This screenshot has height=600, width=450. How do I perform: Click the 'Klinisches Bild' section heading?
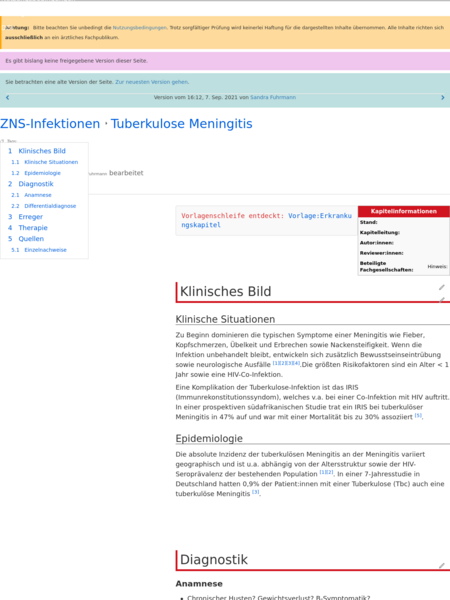tap(225, 292)
